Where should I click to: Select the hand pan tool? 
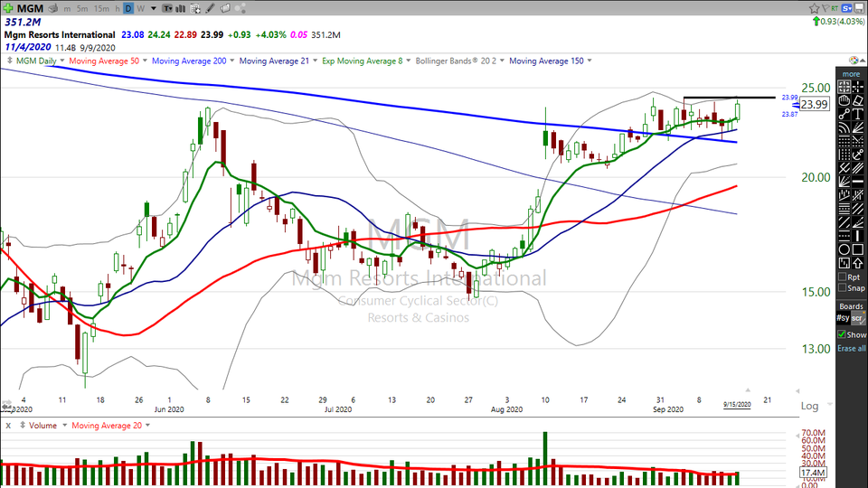tap(844, 100)
